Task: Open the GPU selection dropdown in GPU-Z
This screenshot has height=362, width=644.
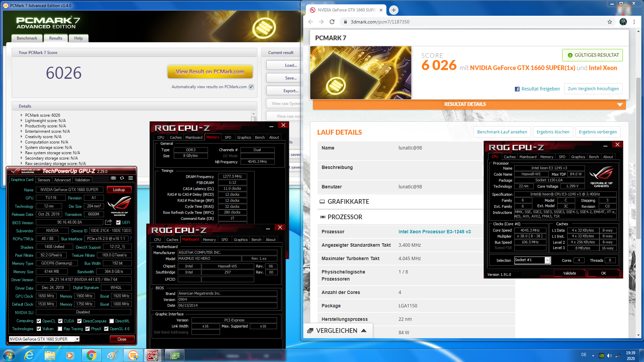Action: point(77,339)
